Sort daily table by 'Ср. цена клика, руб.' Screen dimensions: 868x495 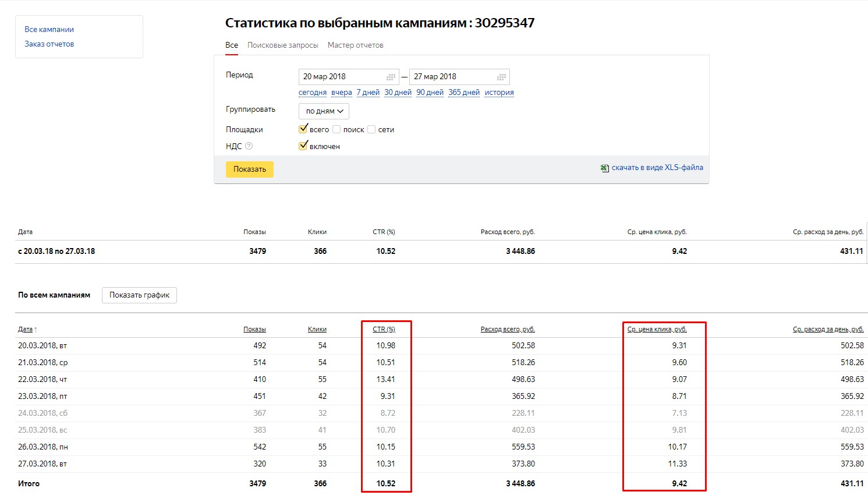tap(657, 330)
